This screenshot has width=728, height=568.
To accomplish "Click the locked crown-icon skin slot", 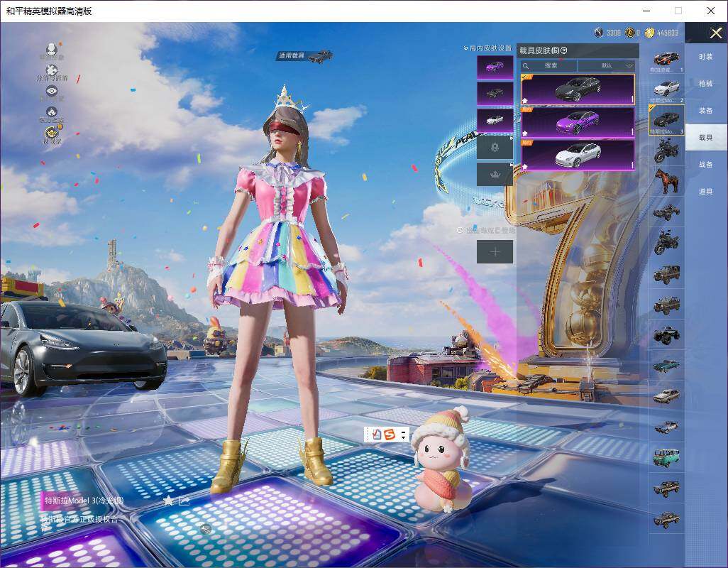I will click(495, 174).
